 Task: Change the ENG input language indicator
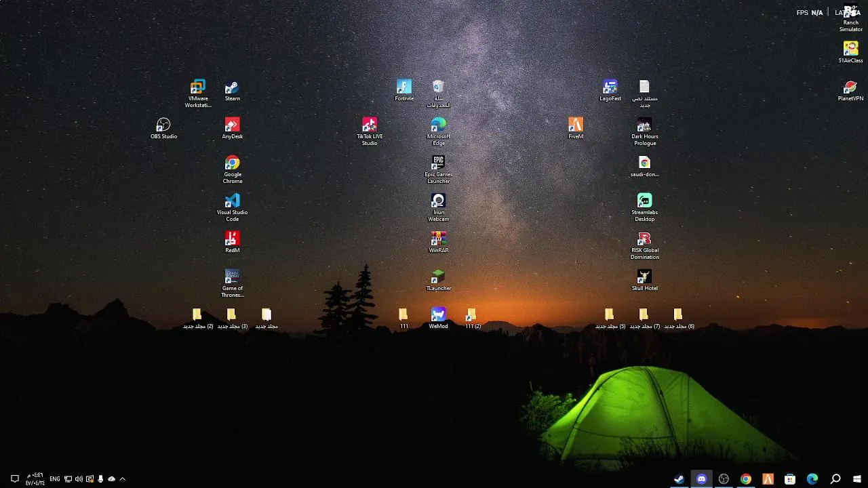pyautogui.click(x=55, y=479)
